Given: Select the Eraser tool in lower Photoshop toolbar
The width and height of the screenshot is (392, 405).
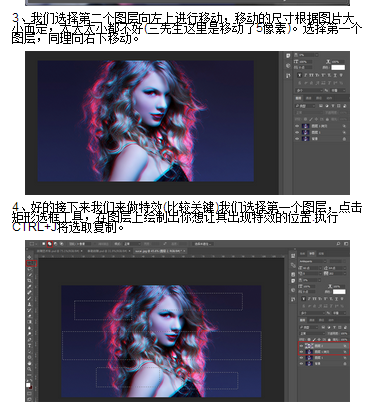Looking at the screenshot, I should 29,316.
